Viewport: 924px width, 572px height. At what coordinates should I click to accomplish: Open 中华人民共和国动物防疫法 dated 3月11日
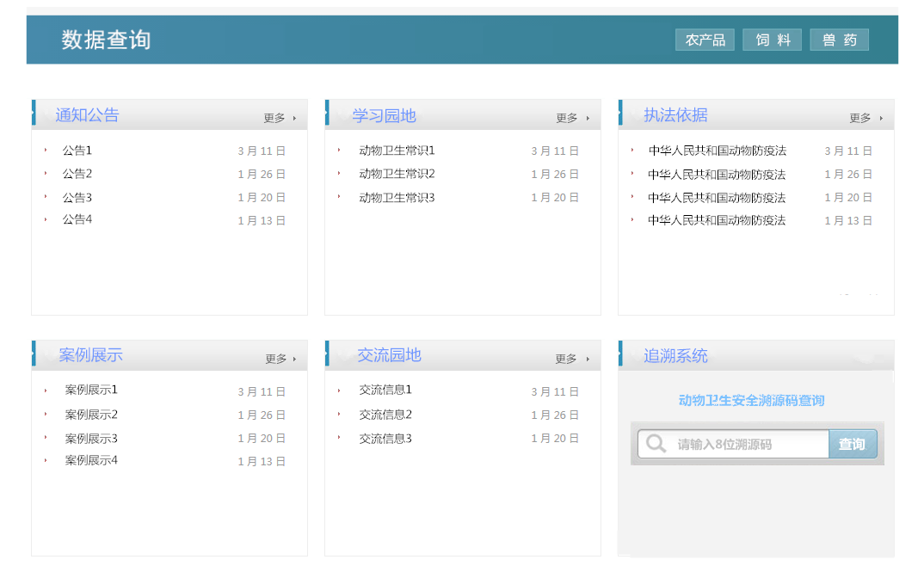pyautogui.click(x=717, y=151)
